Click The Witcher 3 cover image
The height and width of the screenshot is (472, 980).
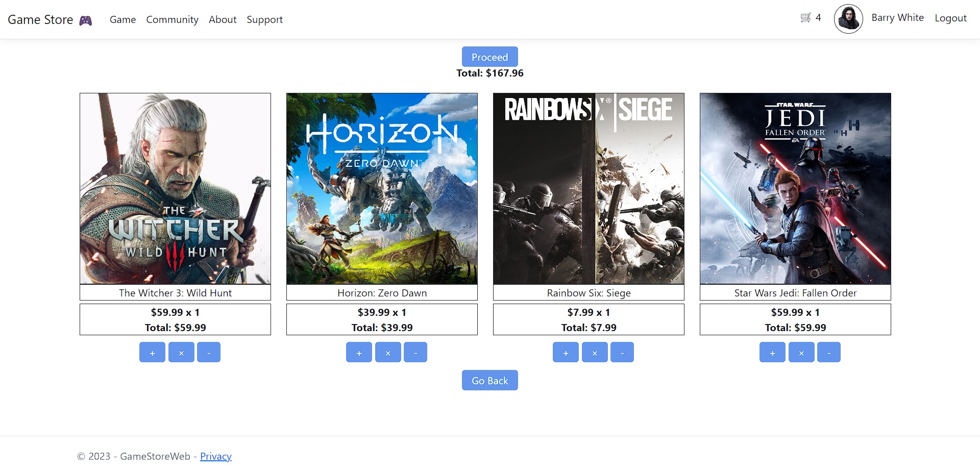tap(175, 188)
